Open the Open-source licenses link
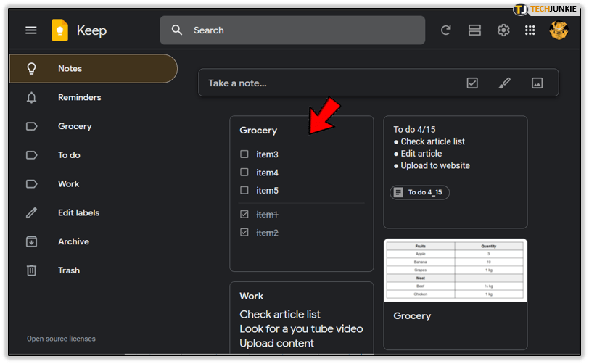Viewport: 589px width, 364px height. [x=61, y=339]
